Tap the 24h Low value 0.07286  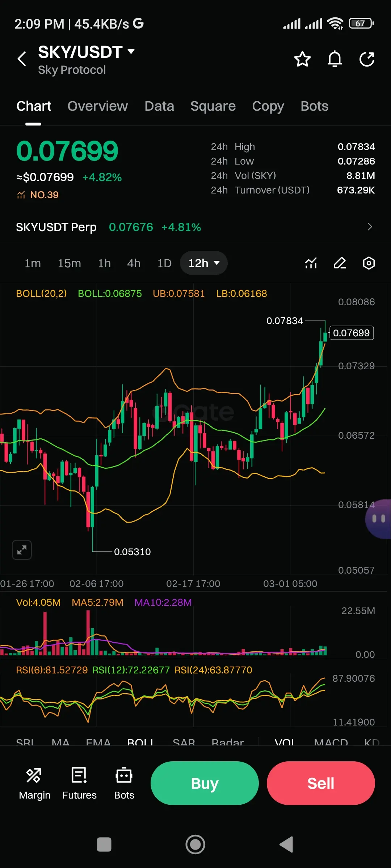point(356,161)
